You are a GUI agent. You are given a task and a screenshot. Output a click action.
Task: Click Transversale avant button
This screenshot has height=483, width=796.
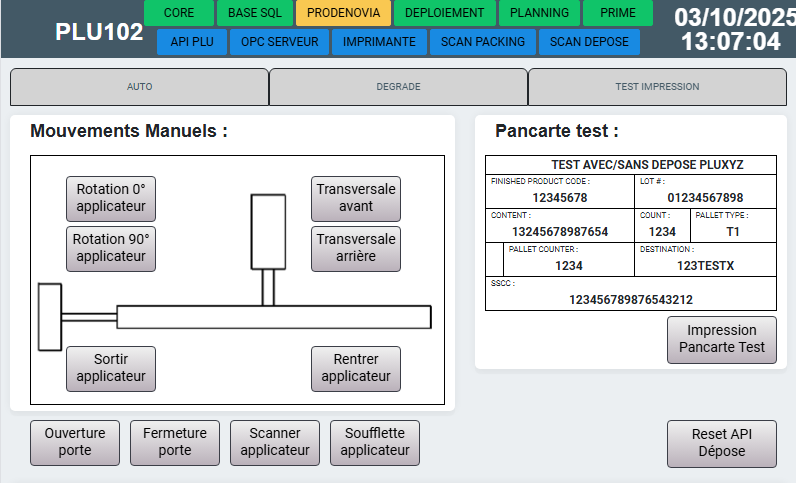[356, 198]
